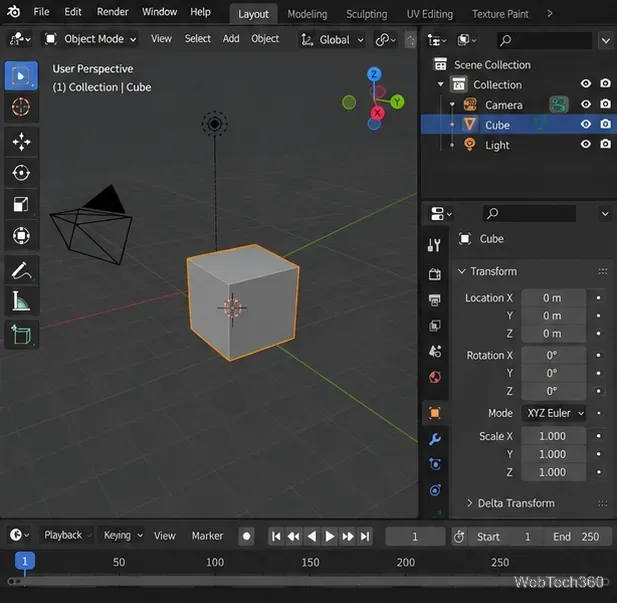Select the Annotate tool
The image size is (617, 603).
point(21,271)
